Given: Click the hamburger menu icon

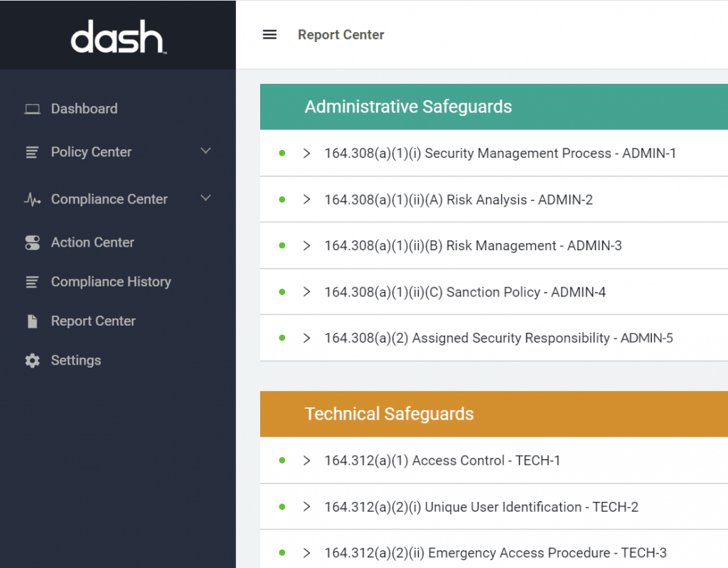Looking at the screenshot, I should [269, 35].
